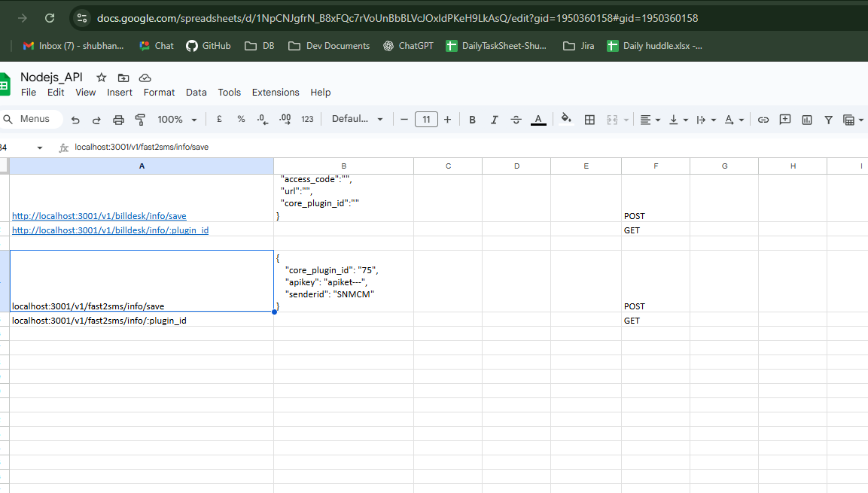Viewport: 868px width, 493px height.
Task: Open the Help menu
Action: (x=320, y=93)
